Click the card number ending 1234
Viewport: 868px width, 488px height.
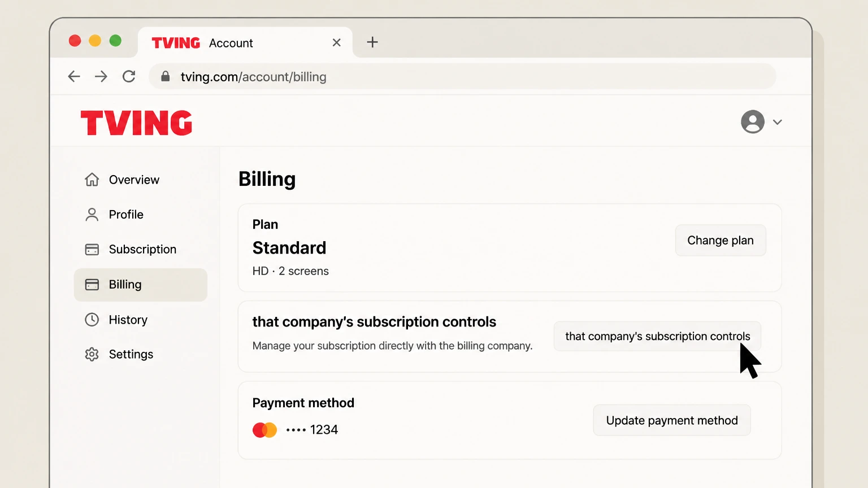click(312, 430)
